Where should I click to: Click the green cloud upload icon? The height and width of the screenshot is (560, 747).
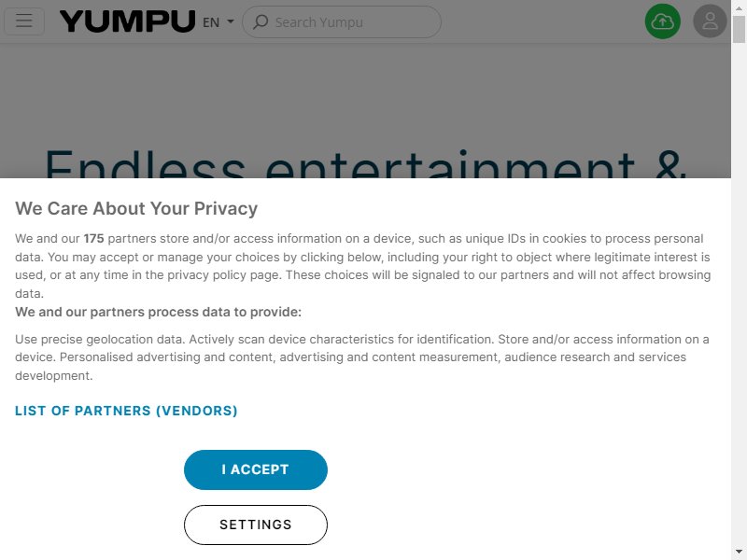[662, 21]
